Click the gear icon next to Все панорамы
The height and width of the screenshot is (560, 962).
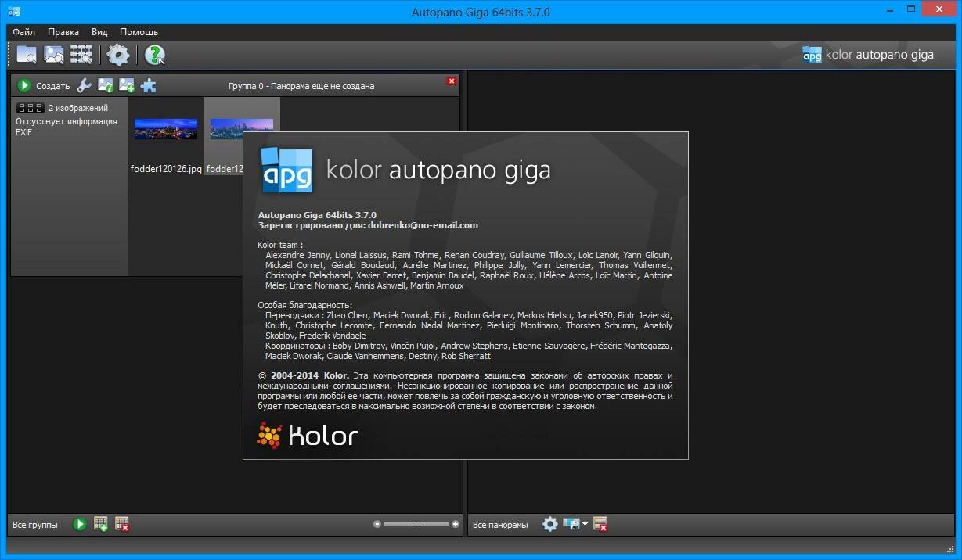pyautogui.click(x=550, y=524)
